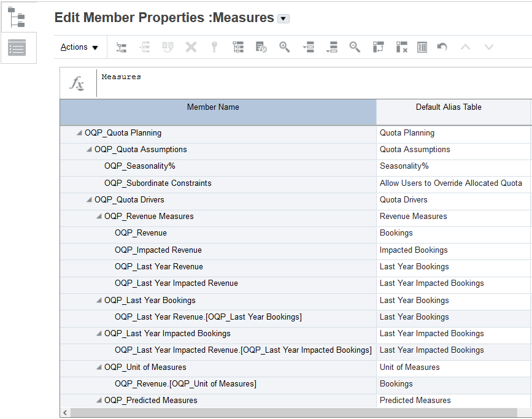Image resolution: width=532 pixels, height=419 pixels.
Task: Click the Undo toolbar icon
Action: point(441,47)
